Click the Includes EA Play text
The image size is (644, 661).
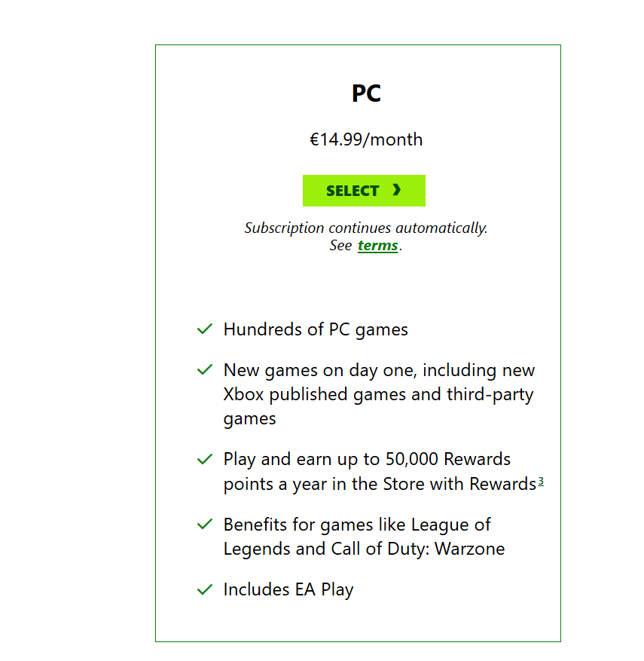[288, 589]
